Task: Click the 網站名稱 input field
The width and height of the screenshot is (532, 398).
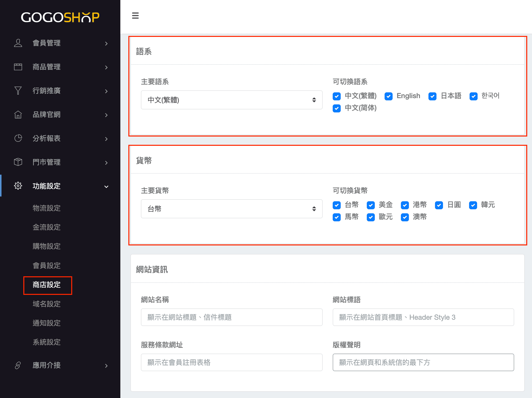Action: tap(231, 317)
